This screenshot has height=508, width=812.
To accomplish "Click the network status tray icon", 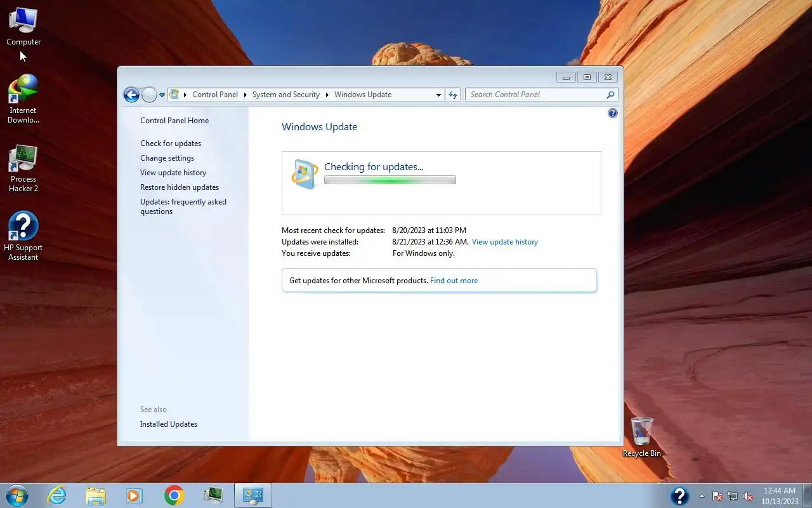I will coord(733,496).
